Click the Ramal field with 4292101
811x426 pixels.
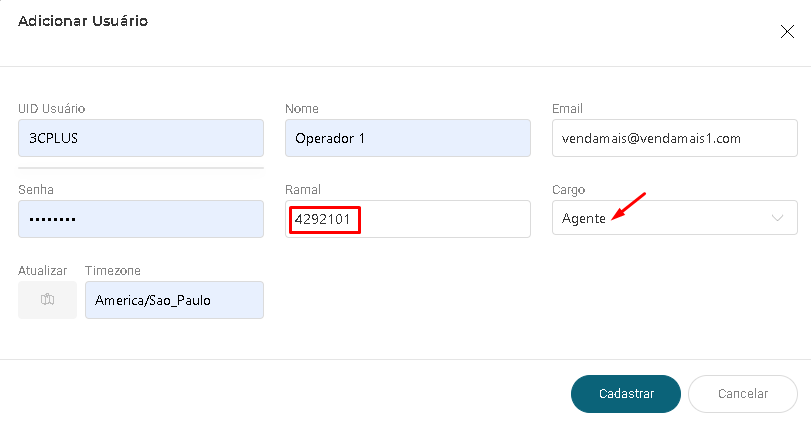tap(408, 219)
